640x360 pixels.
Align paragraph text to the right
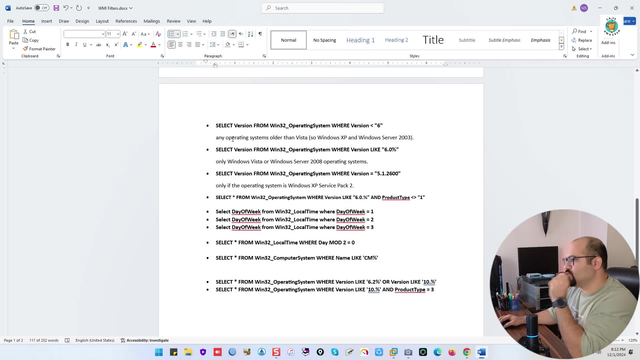pos(189,44)
